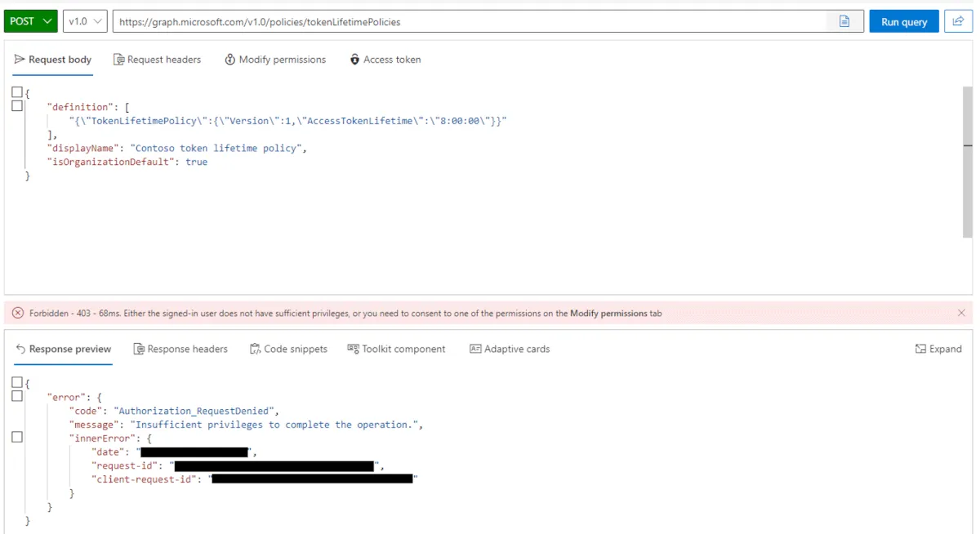980x534 pixels.
Task: Open the Code snippets tab
Action: (288, 349)
